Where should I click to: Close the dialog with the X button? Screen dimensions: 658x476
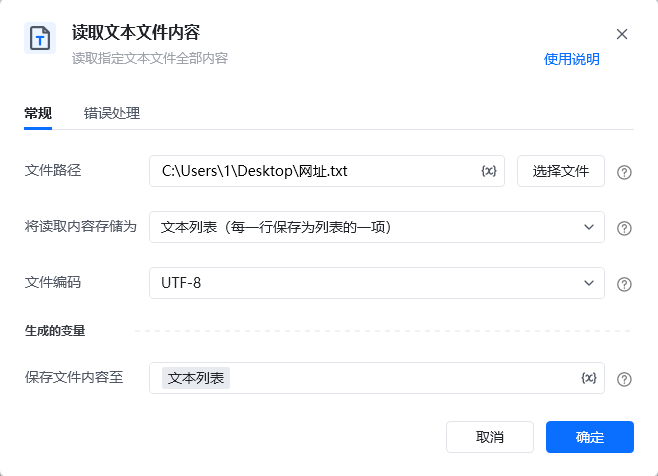[x=621, y=34]
